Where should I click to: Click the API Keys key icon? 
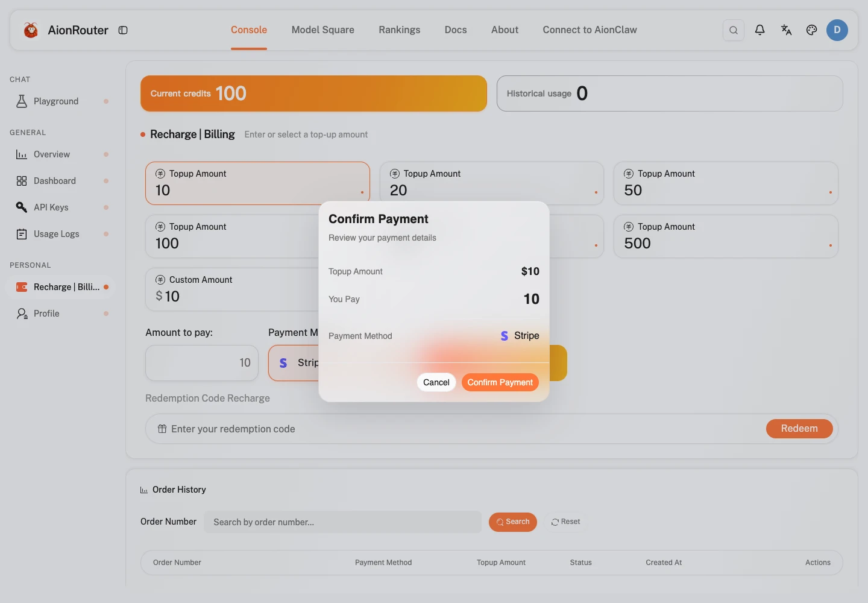pos(22,207)
